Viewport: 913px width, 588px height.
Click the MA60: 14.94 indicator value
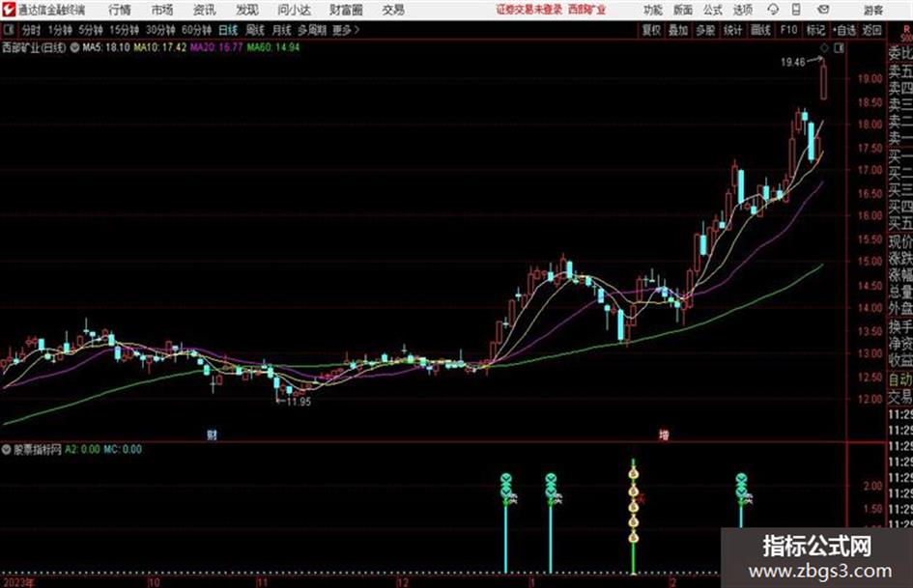tap(273, 47)
